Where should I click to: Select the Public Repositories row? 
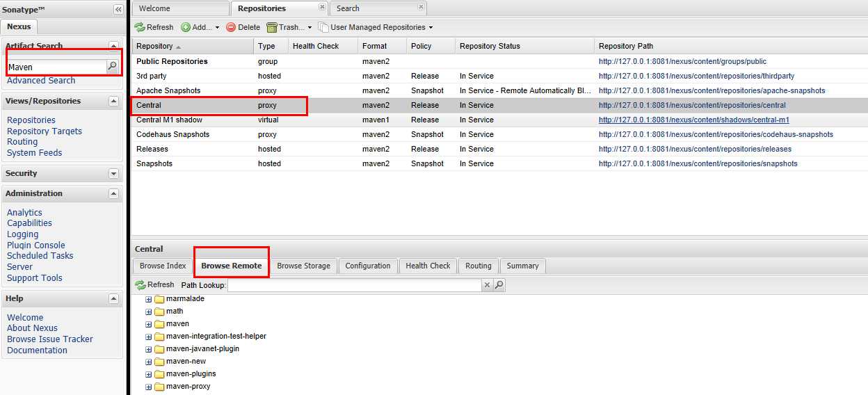(499, 62)
